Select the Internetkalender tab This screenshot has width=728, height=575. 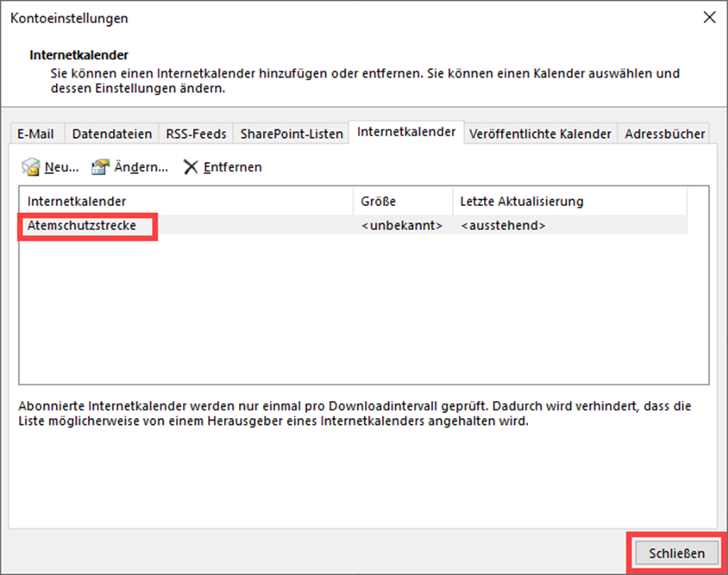[406, 132]
